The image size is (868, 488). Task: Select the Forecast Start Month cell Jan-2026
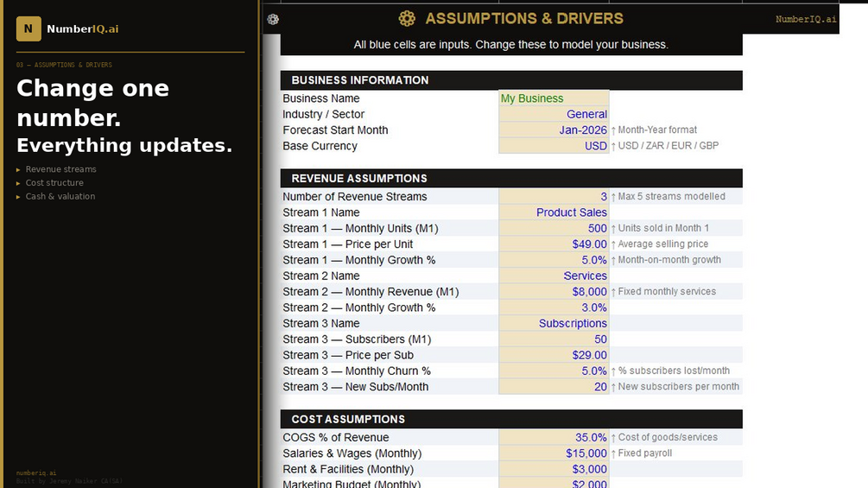[554, 130]
